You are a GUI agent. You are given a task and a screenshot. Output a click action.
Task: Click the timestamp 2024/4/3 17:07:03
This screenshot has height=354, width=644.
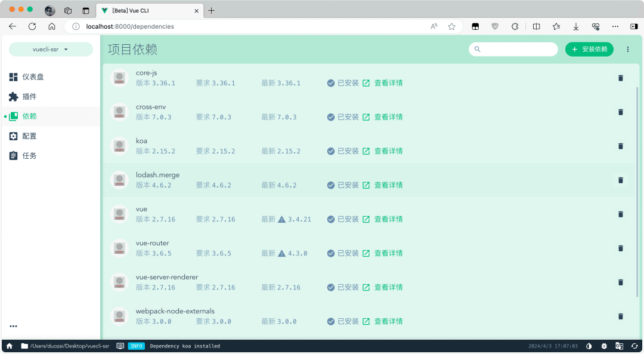click(553, 346)
